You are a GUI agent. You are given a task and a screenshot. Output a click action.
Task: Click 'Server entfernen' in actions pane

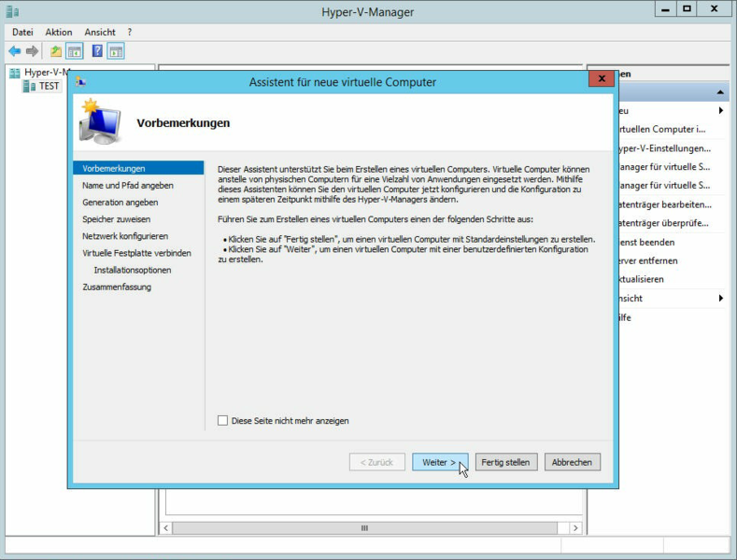648,260
